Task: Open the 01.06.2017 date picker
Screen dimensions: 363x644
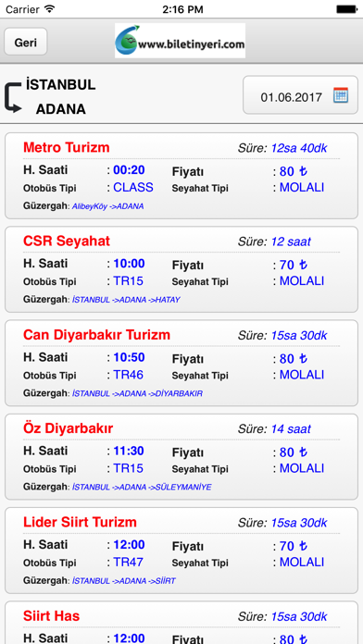Action: [301, 95]
